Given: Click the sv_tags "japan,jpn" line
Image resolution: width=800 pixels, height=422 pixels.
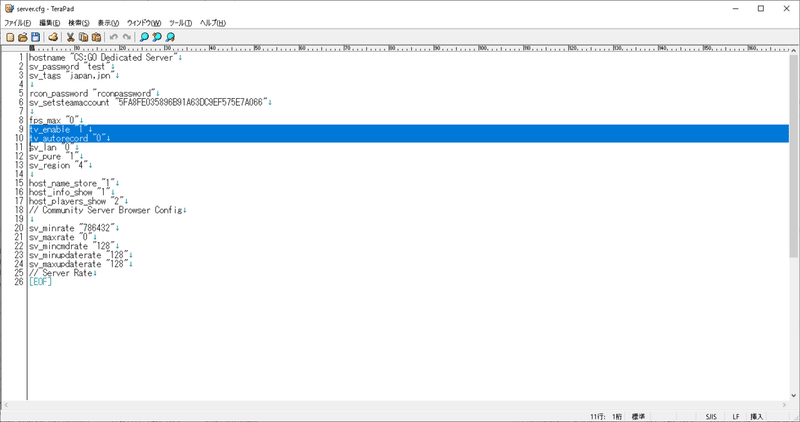Looking at the screenshot, I should [x=72, y=76].
